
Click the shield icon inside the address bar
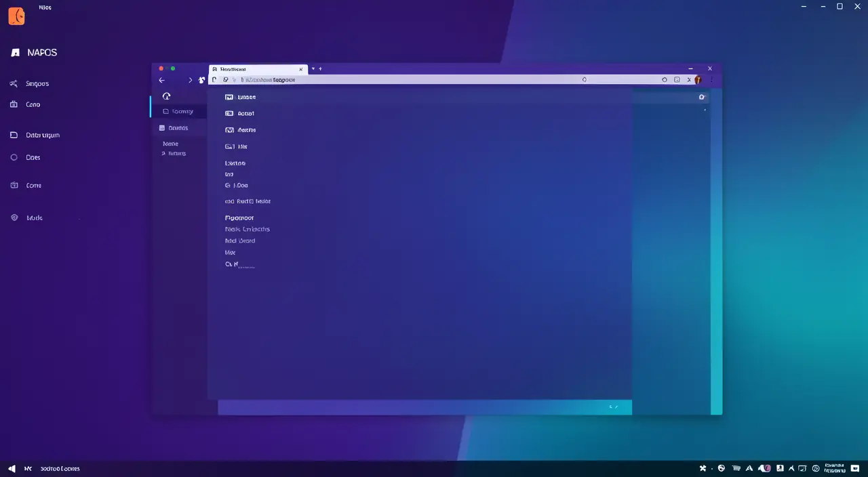226,79
